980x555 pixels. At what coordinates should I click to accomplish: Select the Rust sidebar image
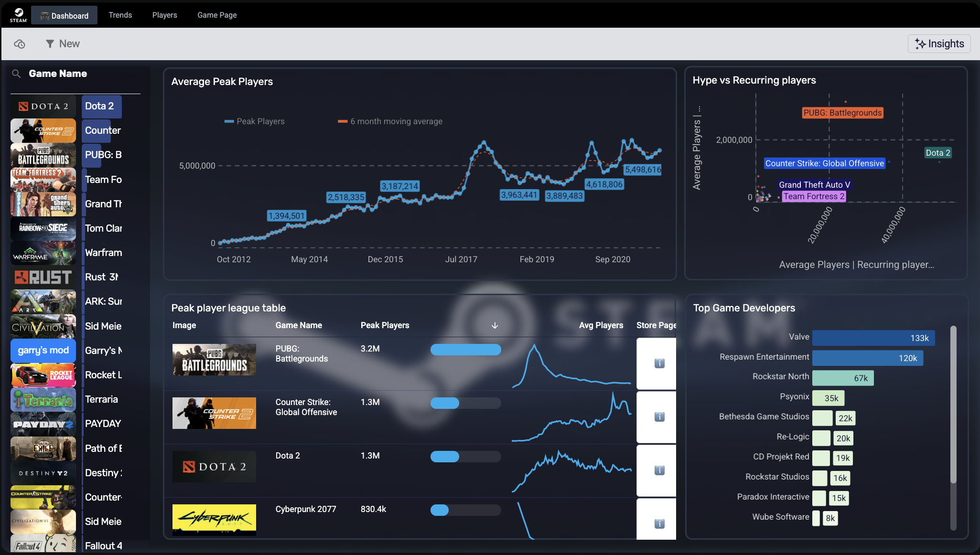click(x=43, y=277)
